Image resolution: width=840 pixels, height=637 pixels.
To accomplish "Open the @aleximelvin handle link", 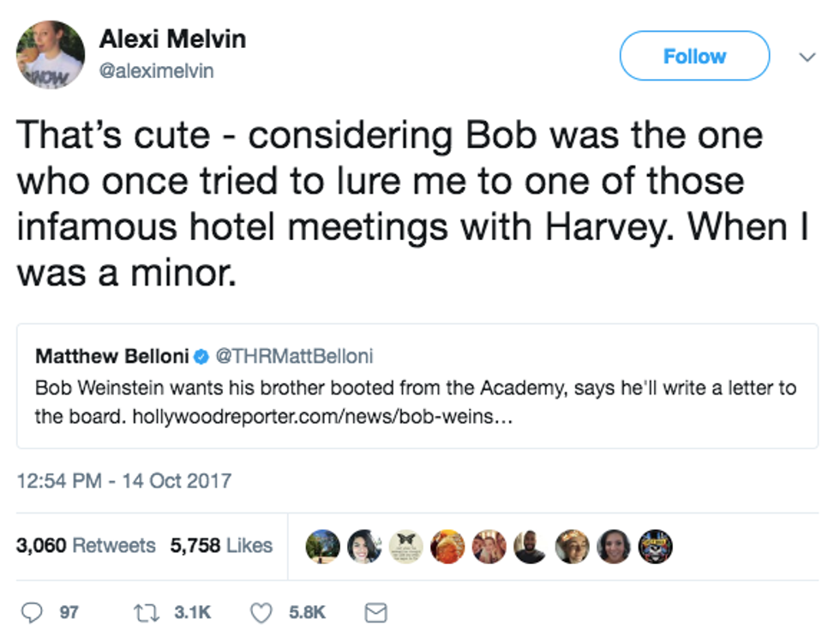I will click(157, 71).
